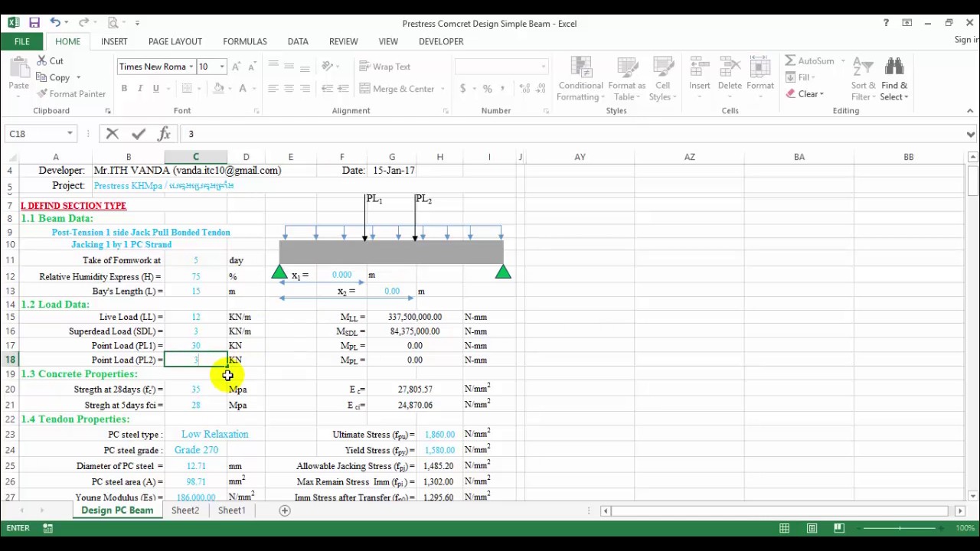Open the number format combo box
The image size is (980, 551).
click(501, 67)
